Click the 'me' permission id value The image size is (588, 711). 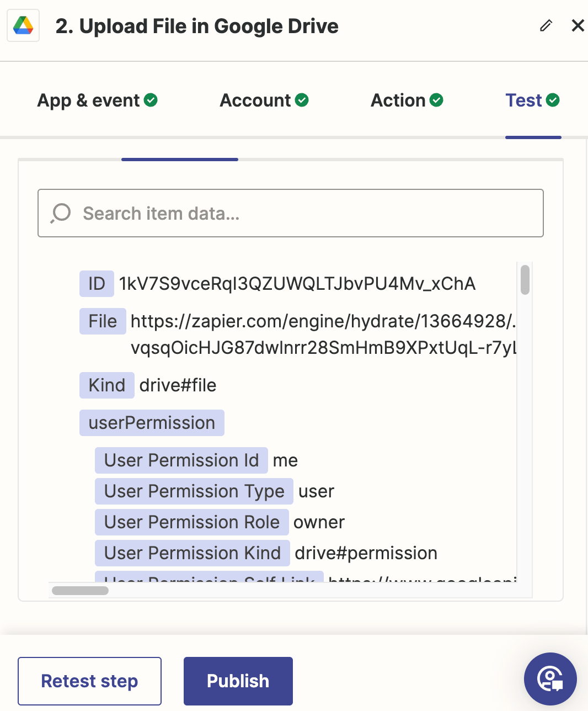(285, 460)
